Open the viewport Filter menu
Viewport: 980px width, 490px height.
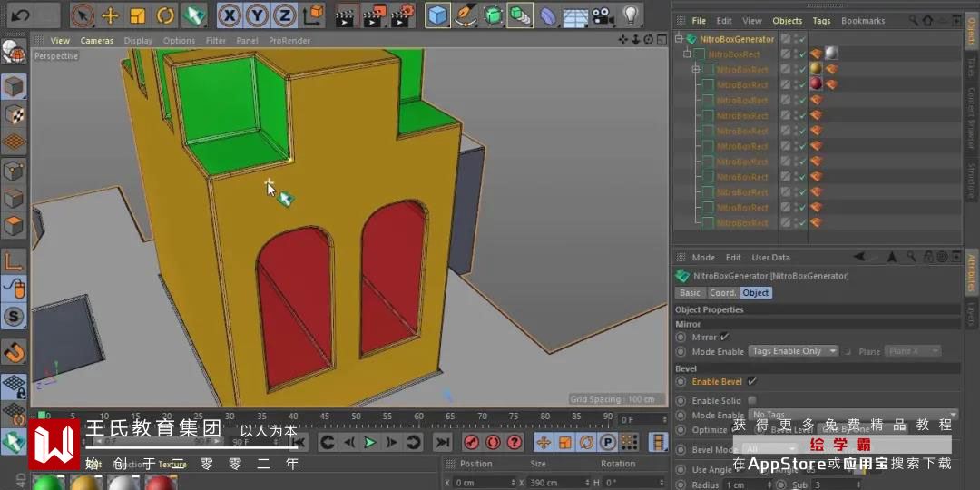point(216,41)
